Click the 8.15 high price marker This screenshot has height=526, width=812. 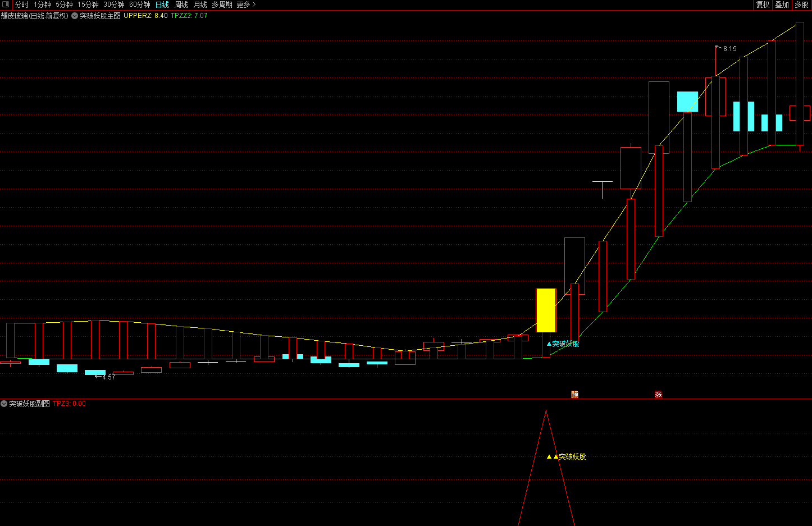tap(729, 49)
